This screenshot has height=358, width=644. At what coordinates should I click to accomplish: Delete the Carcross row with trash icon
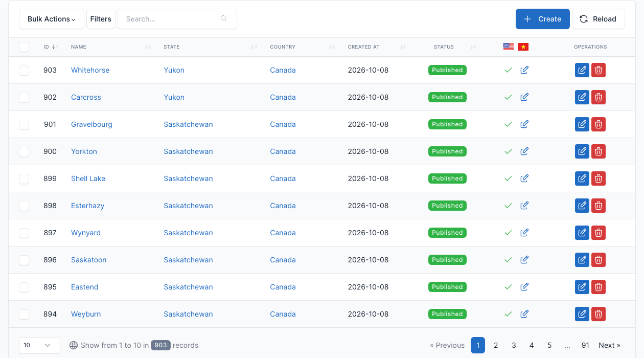point(599,97)
